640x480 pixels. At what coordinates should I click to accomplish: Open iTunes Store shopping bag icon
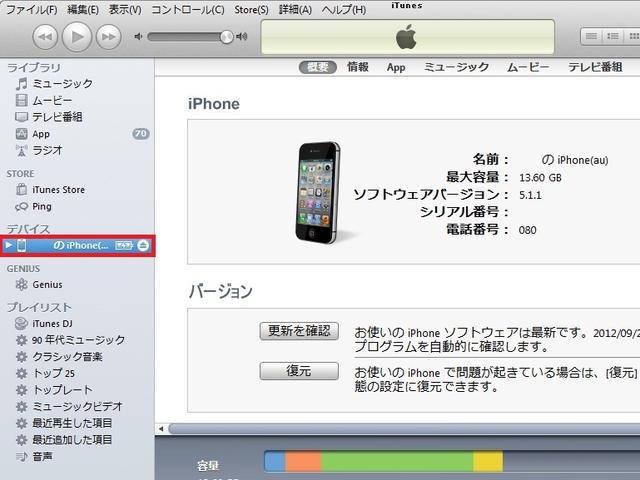click(21, 190)
